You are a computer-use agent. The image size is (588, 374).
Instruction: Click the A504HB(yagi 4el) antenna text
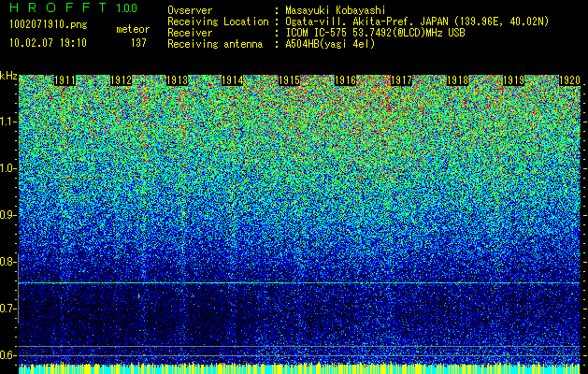(330, 44)
